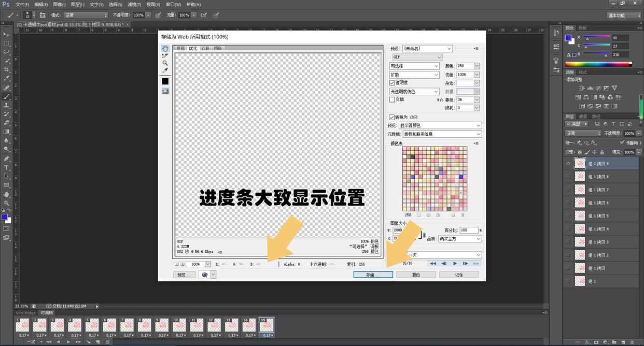
Task: Pick the Eyedropper tool in Save for Web dialog
Action: pos(165,71)
